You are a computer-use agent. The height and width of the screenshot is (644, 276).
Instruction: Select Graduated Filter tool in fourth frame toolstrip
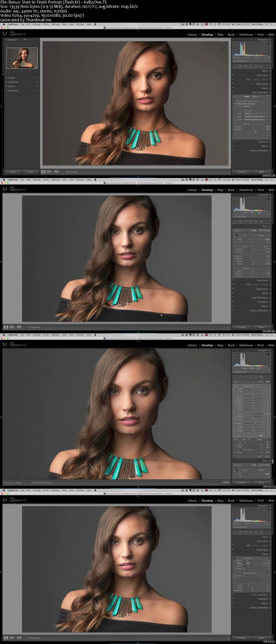[x=251, y=532]
